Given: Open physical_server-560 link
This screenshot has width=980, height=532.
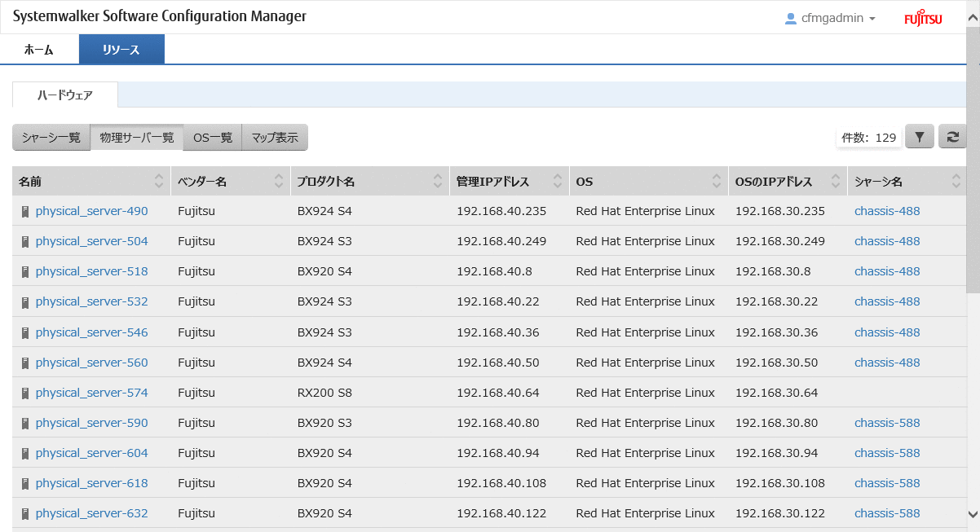Looking at the screenshot, I should coord(92,363).
